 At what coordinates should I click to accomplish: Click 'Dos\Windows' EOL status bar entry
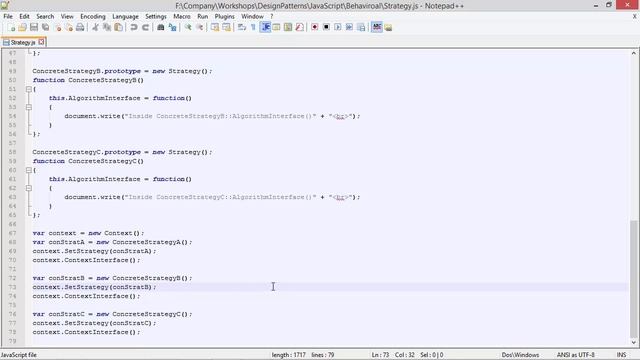[520, 355]
